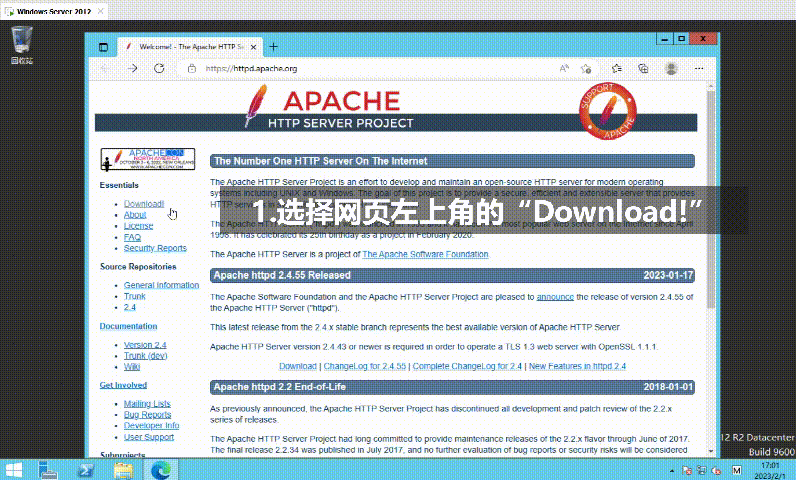This screenshot has height=480, width=796.
Task: Launch Server Manager from the taskbar
Action: [47, 470]
